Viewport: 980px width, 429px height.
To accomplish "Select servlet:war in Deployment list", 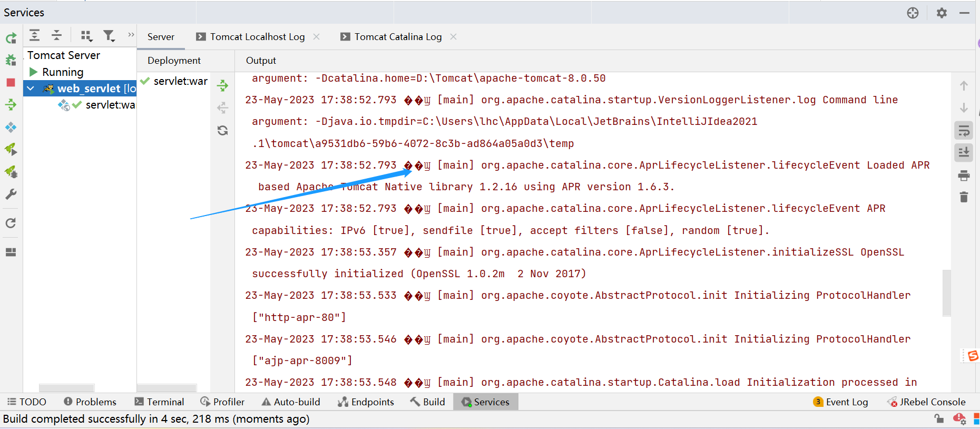I will [x=174, y=81].
